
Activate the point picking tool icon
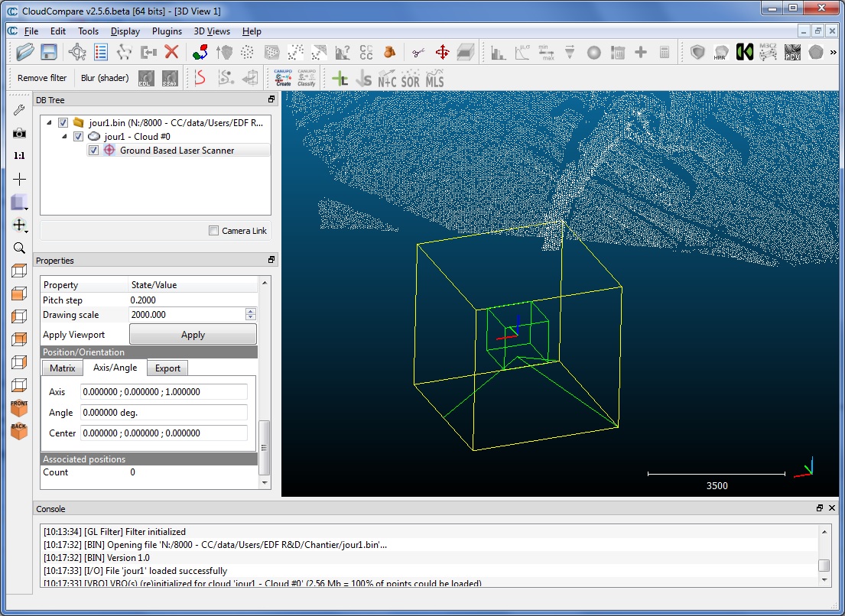pyautogui.click(x=77, y=52)
